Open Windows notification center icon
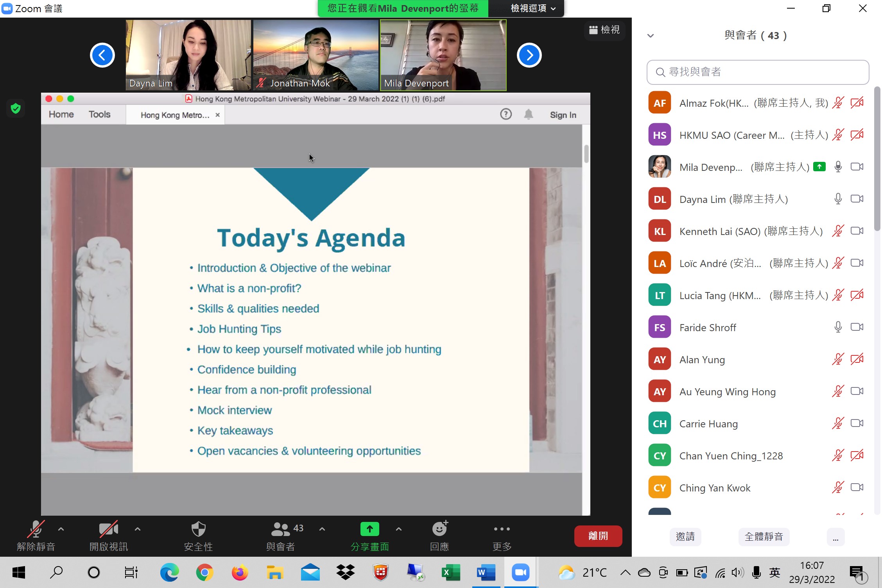 [858, 574]
